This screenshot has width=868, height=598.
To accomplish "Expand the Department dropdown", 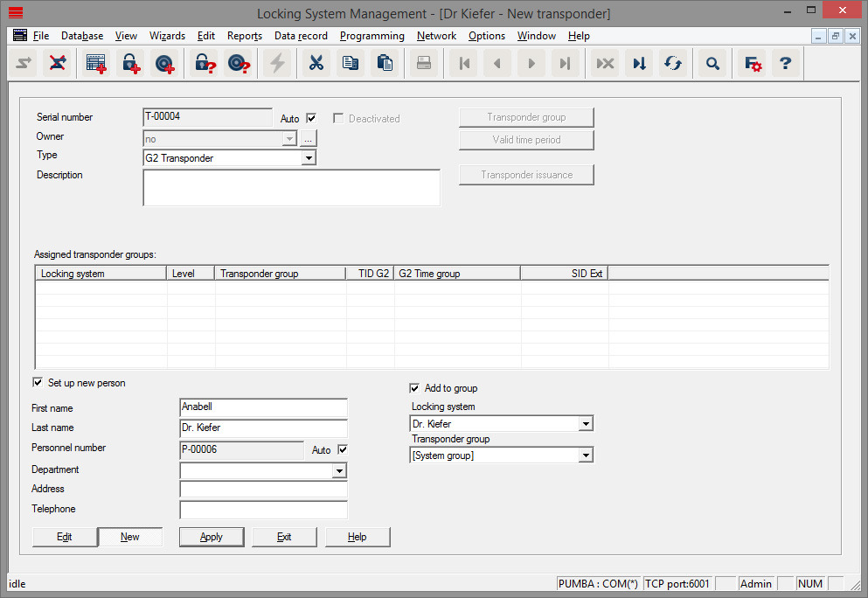I will (339, 470).
